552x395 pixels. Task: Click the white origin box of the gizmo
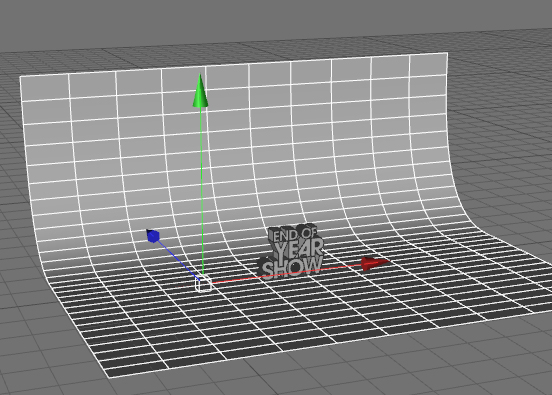coord(203,284)
